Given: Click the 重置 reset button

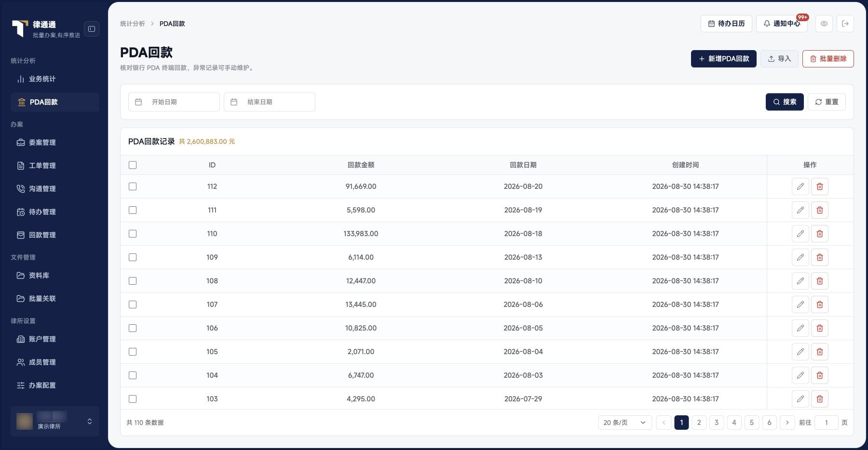Looking at the screenshot, I should pos(827,102).
